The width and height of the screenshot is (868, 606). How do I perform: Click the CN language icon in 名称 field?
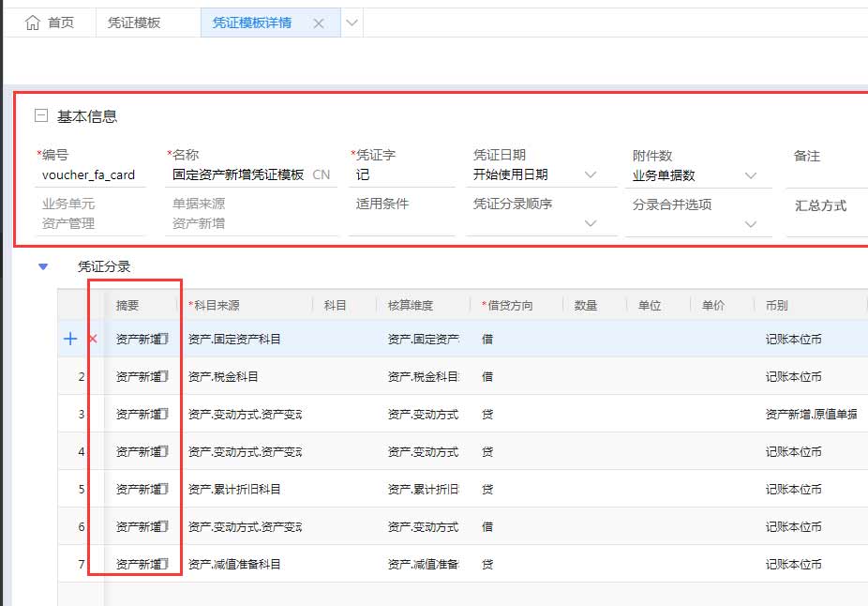pyautogui.click(x=321, y=174)
